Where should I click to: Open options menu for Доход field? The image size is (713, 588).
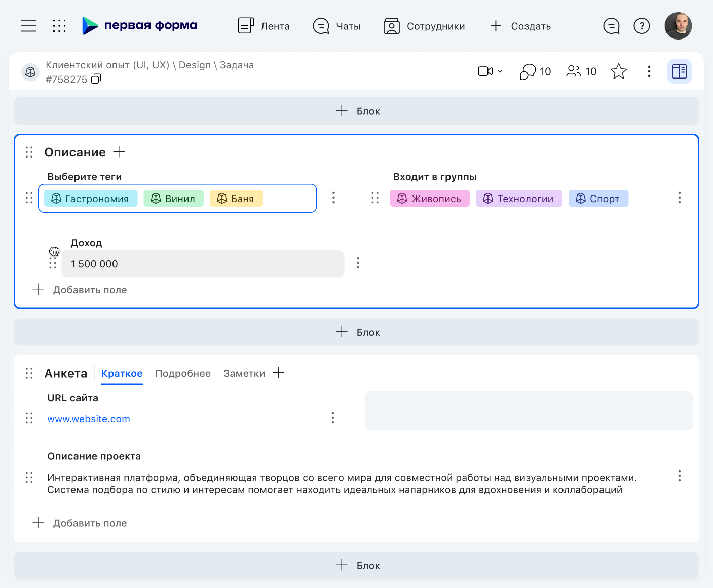coord(358,263)
